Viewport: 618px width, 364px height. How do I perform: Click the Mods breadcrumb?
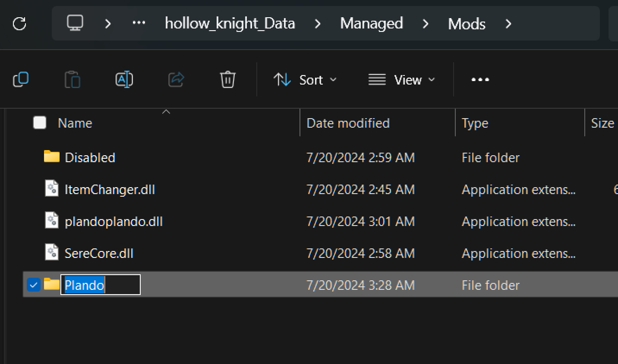click(467, 24)
